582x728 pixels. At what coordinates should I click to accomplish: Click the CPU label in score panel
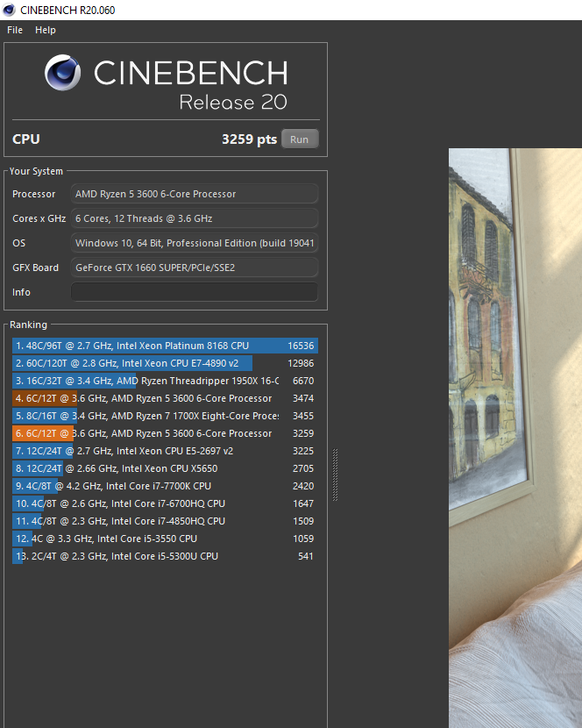pos(26,139)
